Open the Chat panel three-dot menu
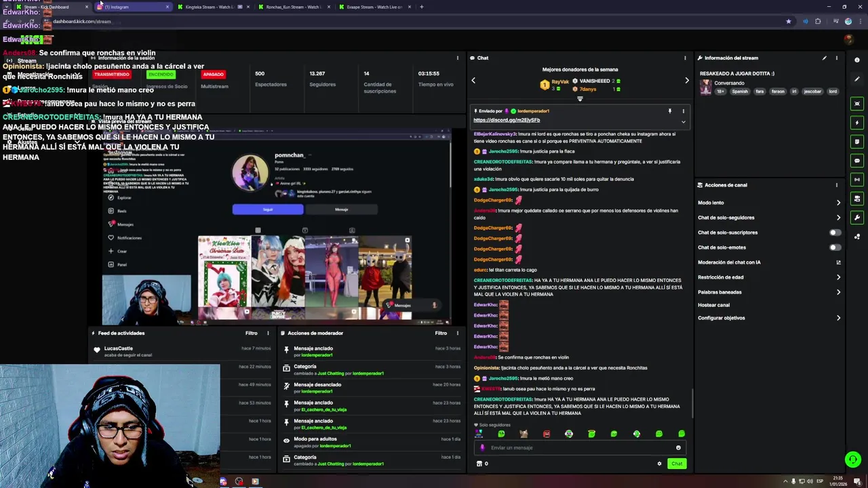Image resolution: width=868 pixels, height=488 pixels. (x=685, y=58)
